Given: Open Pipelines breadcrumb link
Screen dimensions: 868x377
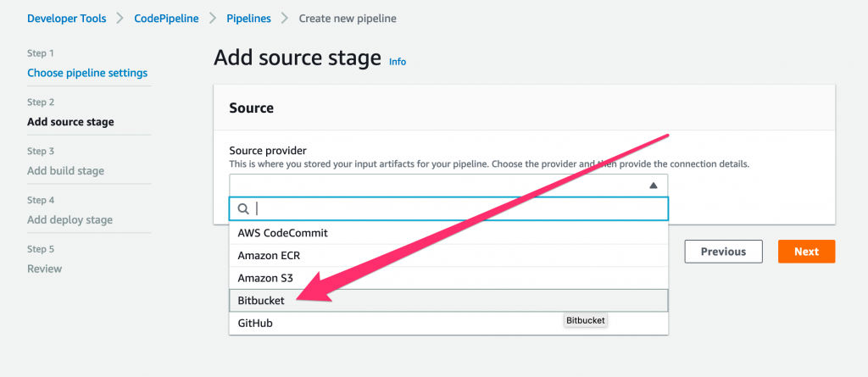Looking at the screenshot, I should tap(248, 19).
